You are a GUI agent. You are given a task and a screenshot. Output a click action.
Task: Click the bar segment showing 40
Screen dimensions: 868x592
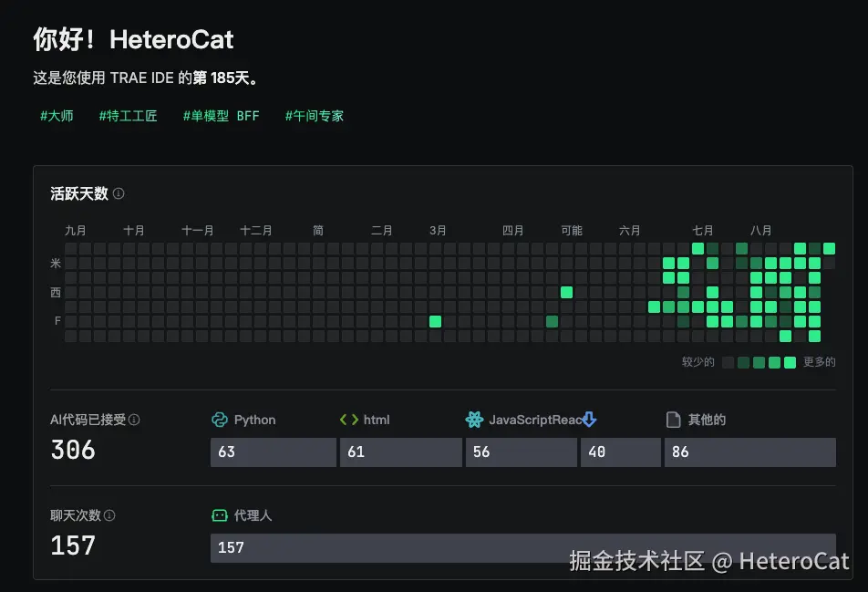pyautogui.click(x=621, y=452)
